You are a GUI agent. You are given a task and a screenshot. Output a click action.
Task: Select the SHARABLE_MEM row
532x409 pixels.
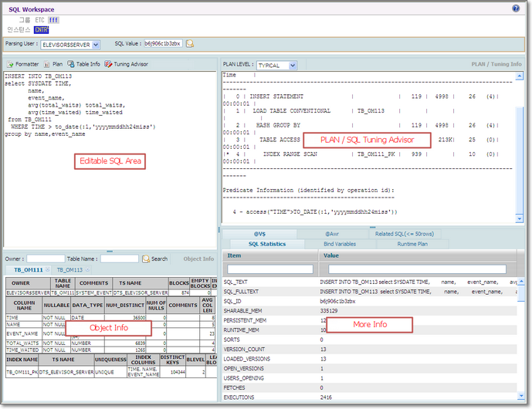pos(370,311)
